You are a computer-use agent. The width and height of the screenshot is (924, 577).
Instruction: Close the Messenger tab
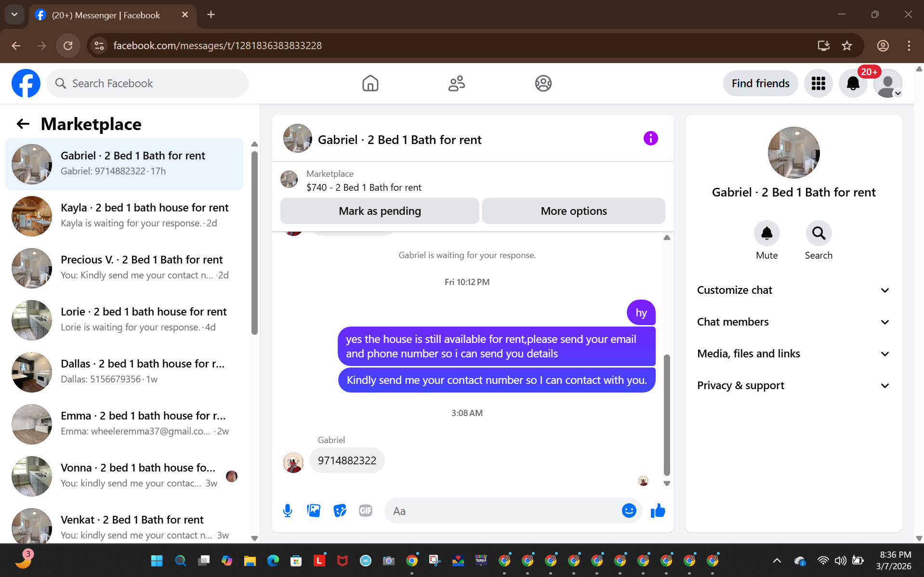[x=185, y=15]
